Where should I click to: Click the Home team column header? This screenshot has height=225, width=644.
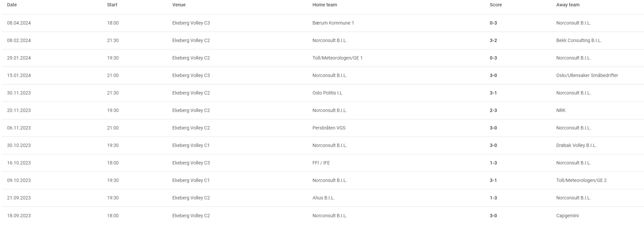pyautogui.click(x=325, y=5)
